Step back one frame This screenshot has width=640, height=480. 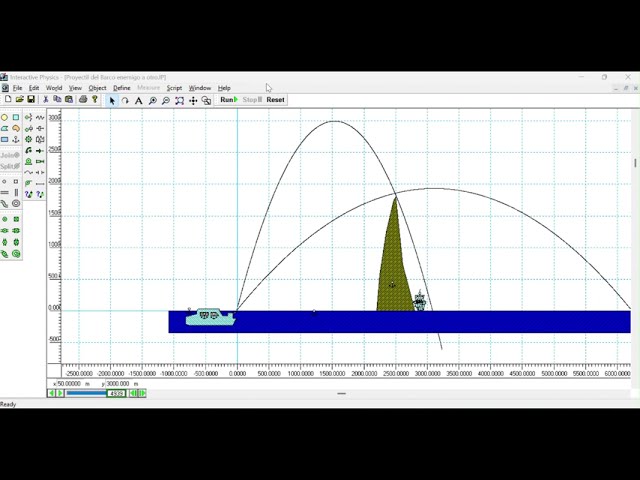click(x=133, y=393)
